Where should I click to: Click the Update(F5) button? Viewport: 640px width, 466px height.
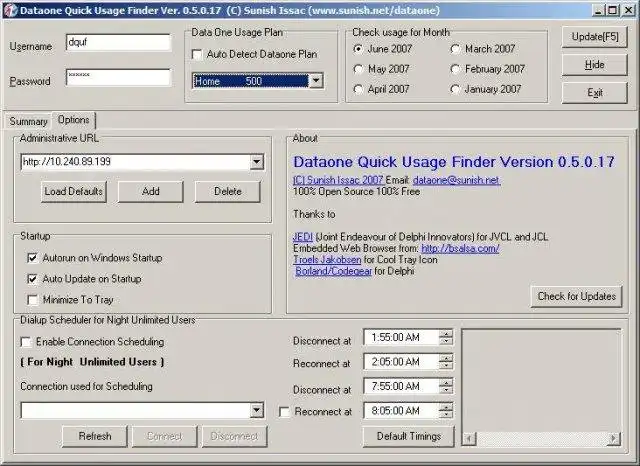(x=595, y=37)
